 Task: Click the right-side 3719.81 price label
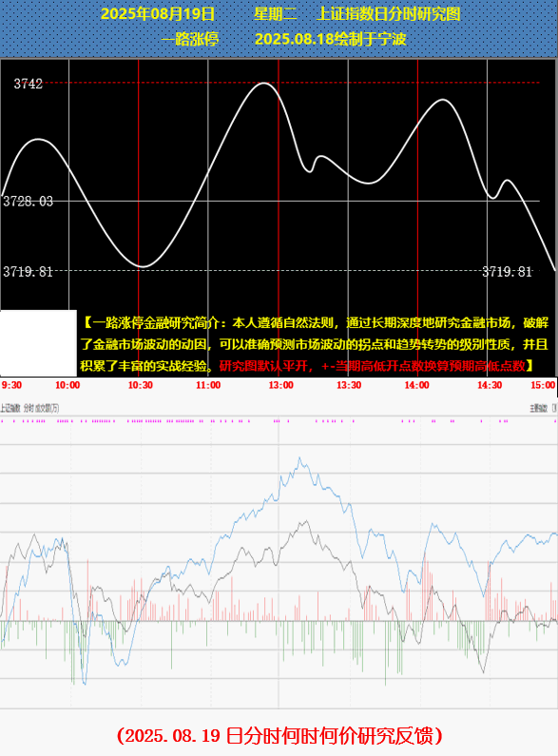[x=507, y=272]
